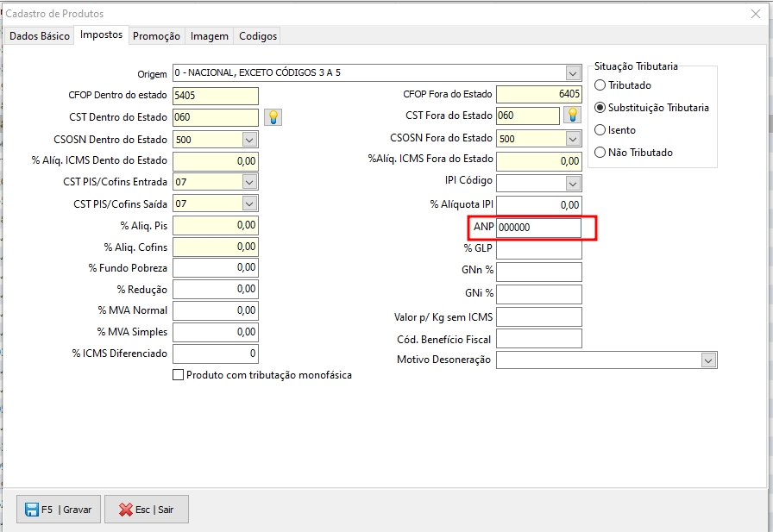Screen dimensions: 773x532
Task: Click the lightbulb beside CST Fora do Estado
Action: point(572,116)
